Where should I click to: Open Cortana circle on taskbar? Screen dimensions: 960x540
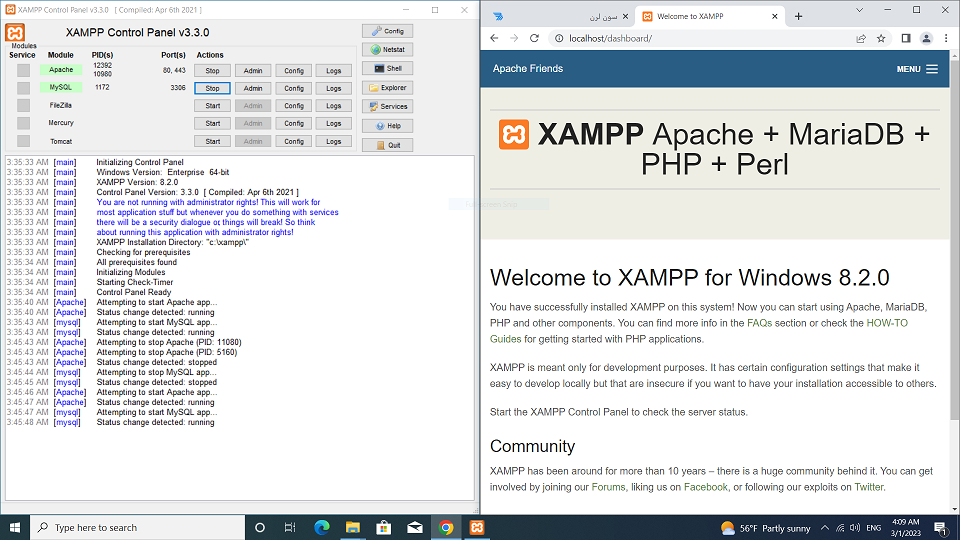[x=260, y=527]
